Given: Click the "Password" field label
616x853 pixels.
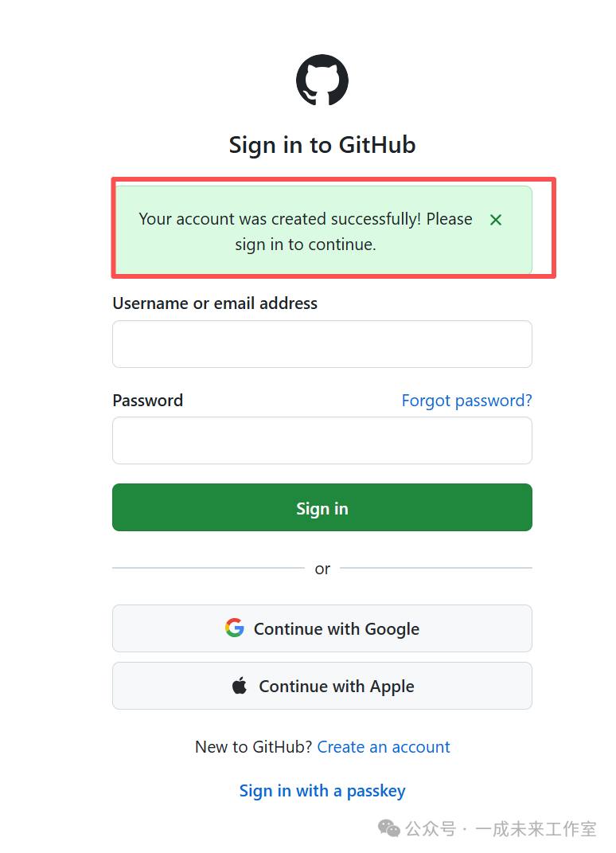Looking at the screenshot, I should 148,401.
